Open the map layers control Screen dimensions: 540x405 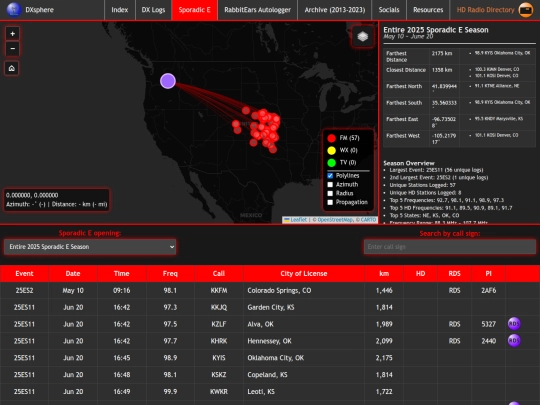(x=363, y=37)
